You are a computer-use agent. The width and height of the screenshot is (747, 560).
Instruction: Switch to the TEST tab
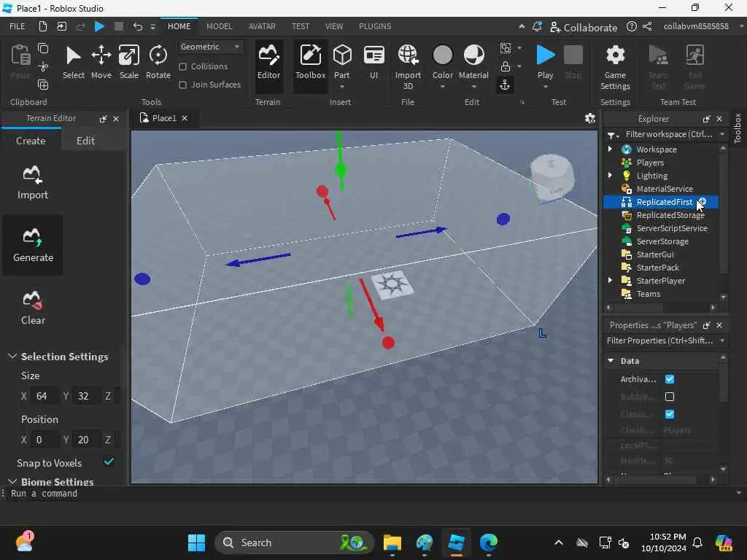[x=300, y=26]
